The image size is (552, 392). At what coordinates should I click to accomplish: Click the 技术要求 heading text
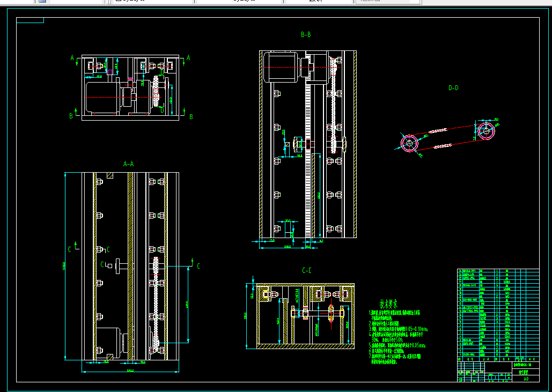click(388, 304)
